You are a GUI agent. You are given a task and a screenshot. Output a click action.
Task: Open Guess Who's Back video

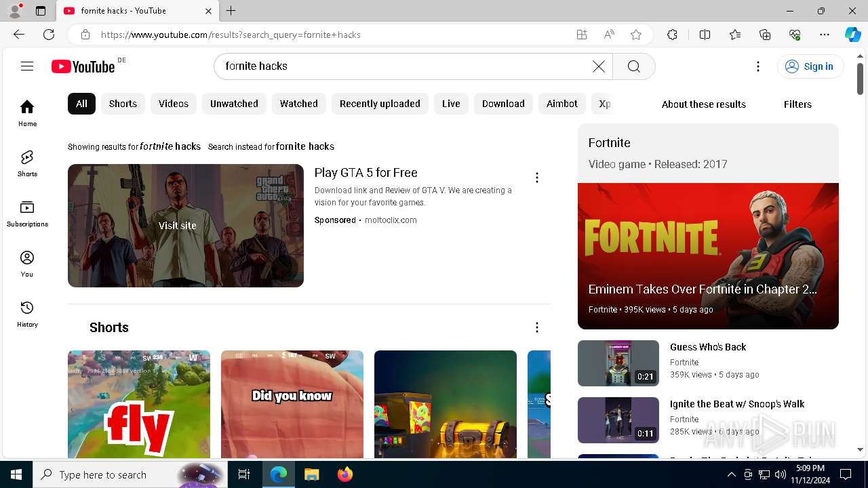(708, 347)
